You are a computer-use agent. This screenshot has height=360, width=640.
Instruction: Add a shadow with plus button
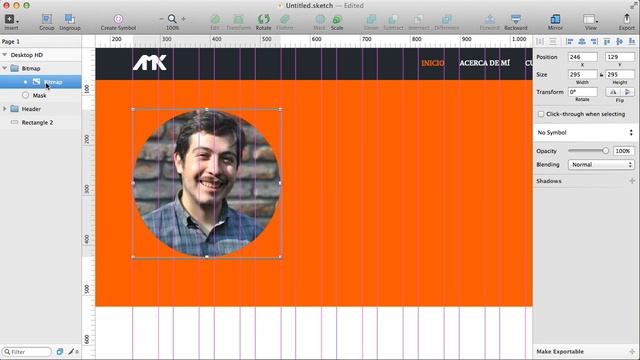coord(632,181)
